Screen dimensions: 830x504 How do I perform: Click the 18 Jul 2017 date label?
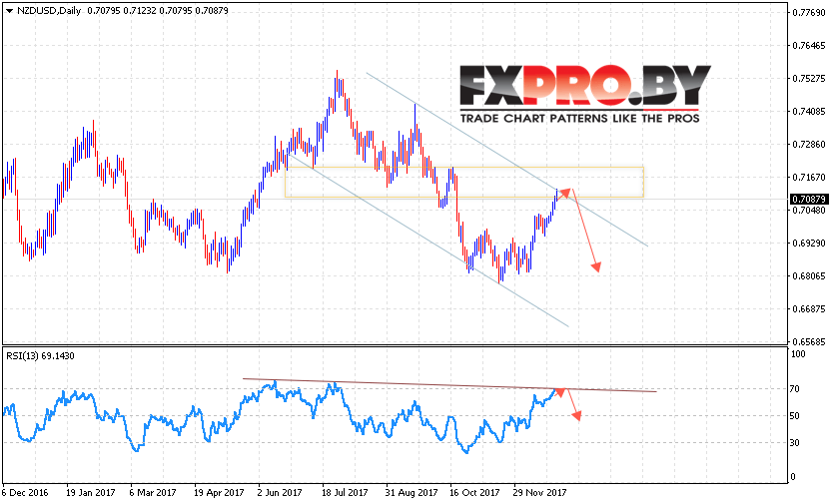(x=345, y=493)
